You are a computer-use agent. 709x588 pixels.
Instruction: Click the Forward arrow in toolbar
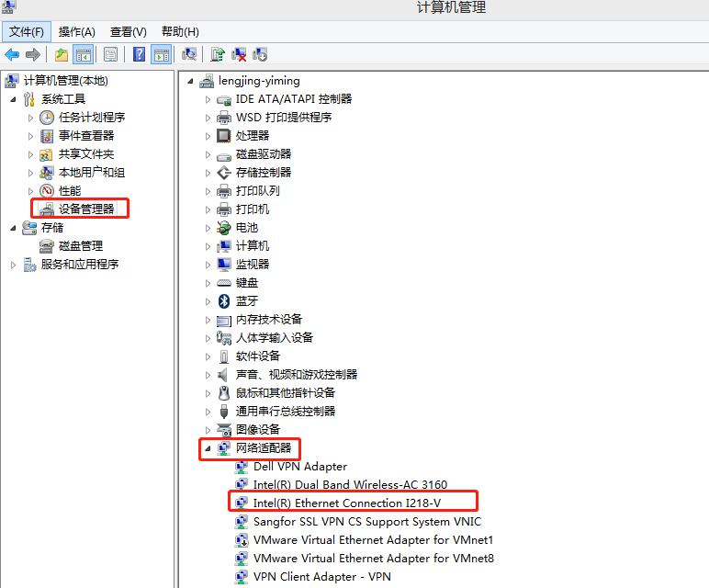pyautogui.click(x=33, y=55)
